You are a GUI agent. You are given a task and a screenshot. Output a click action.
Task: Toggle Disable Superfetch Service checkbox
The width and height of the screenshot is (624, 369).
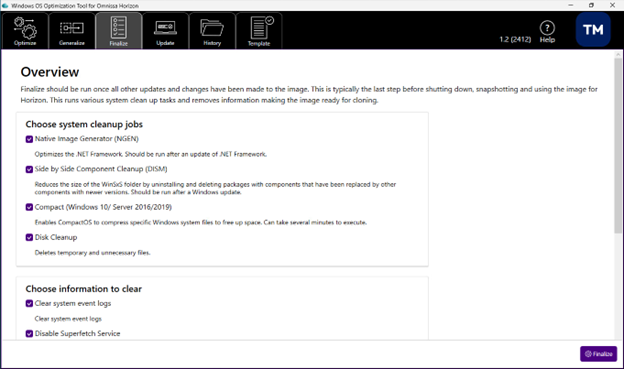click(x=29, y=334)
